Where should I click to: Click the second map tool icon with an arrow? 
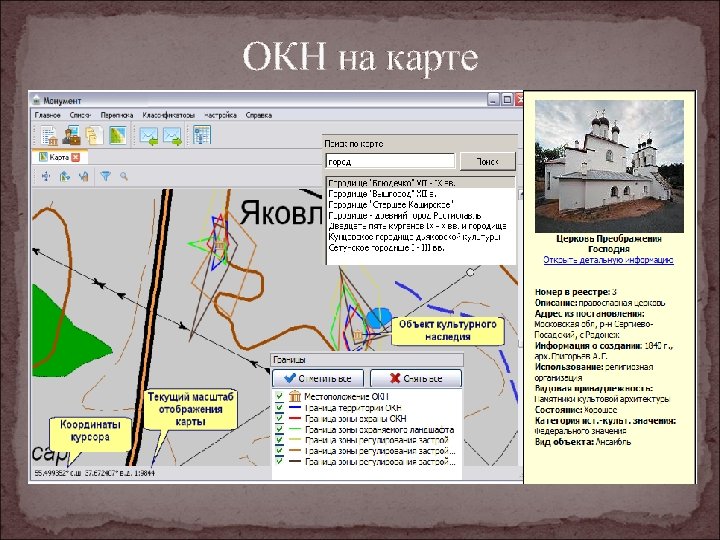click(65, 176)
